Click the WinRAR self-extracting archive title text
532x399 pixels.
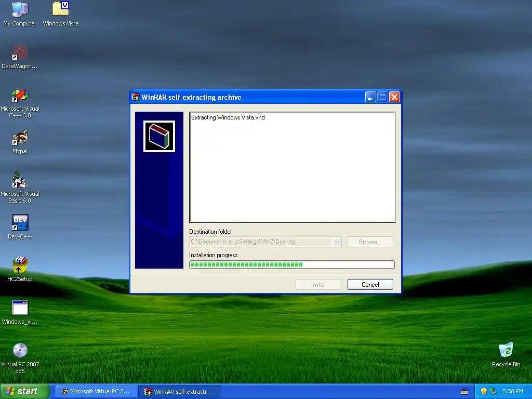(191, 97)
